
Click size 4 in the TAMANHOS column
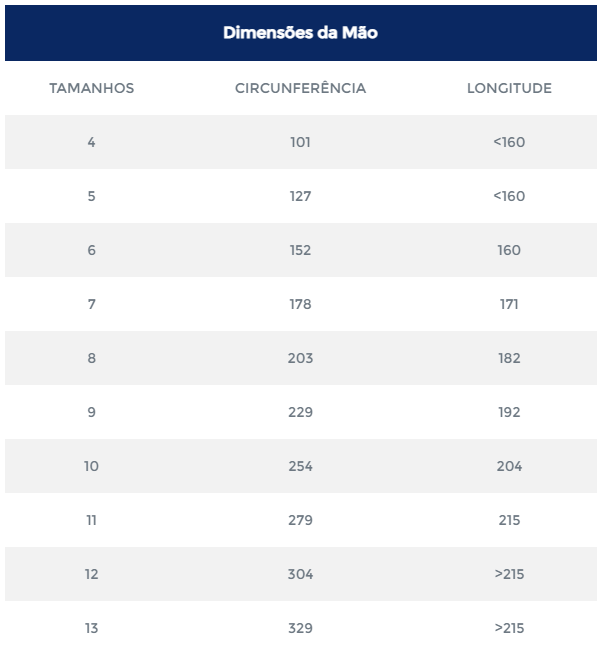(x=91, y=142)
